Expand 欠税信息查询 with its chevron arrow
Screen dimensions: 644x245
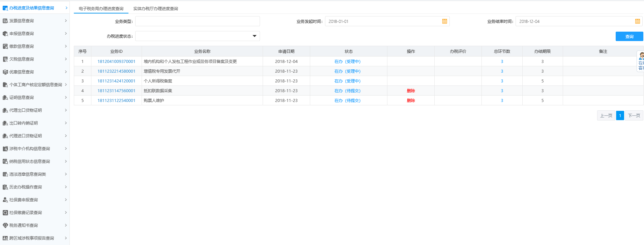click(66, 59)
